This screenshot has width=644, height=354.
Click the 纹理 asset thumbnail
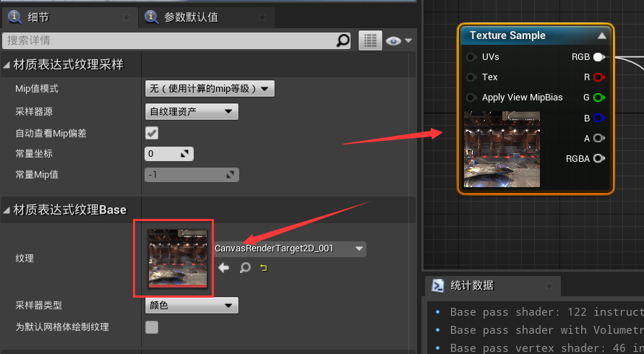point(177,258)
